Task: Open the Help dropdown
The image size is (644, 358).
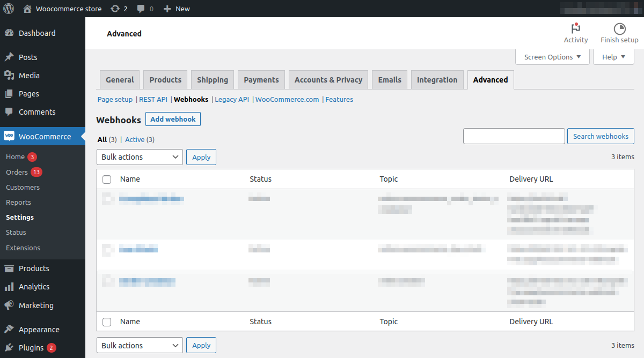Action: tap(613, 56)
